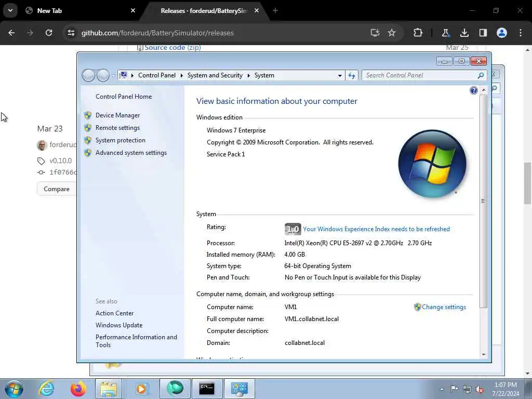Open Windows Media Player taskbar icon
The image size is (532, 399).
tap(141, 389)
